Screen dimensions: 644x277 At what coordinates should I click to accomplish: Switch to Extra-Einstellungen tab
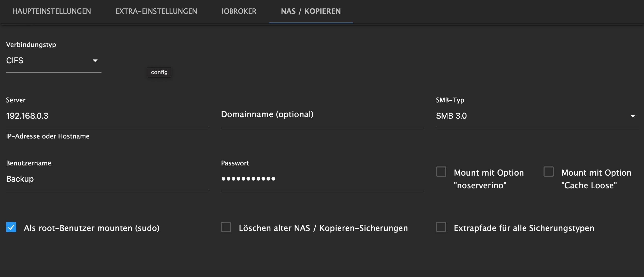tap(156, 11)
